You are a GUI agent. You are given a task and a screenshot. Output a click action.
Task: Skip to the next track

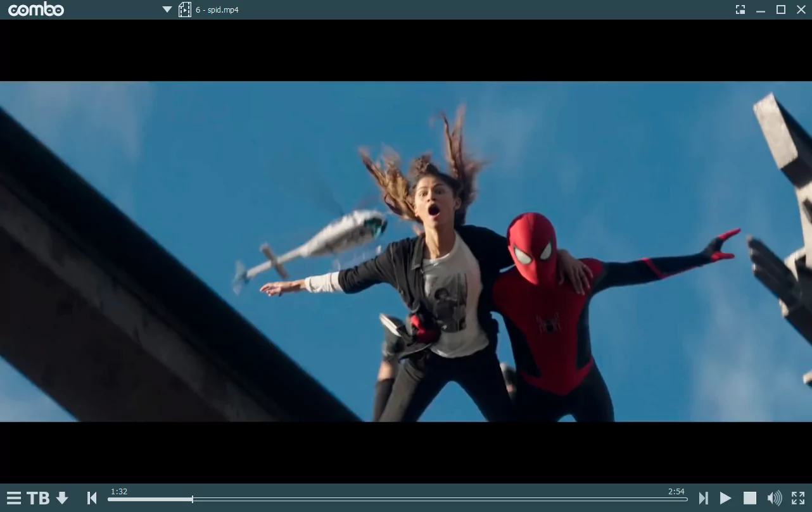703,498
